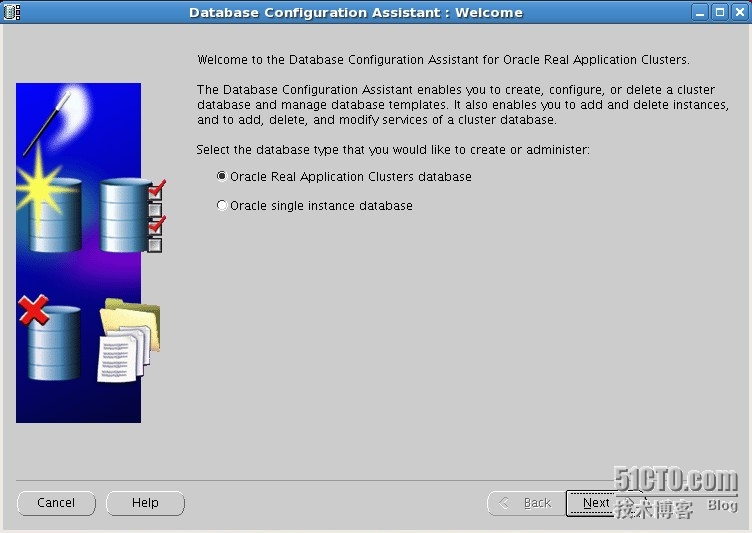Maximize the Database Configuration Assistant window

(720, 12)
